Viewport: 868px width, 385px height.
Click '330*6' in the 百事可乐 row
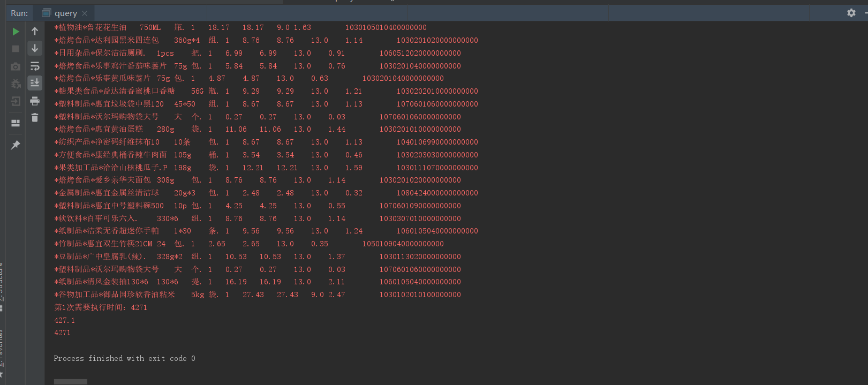click(168, 218)
